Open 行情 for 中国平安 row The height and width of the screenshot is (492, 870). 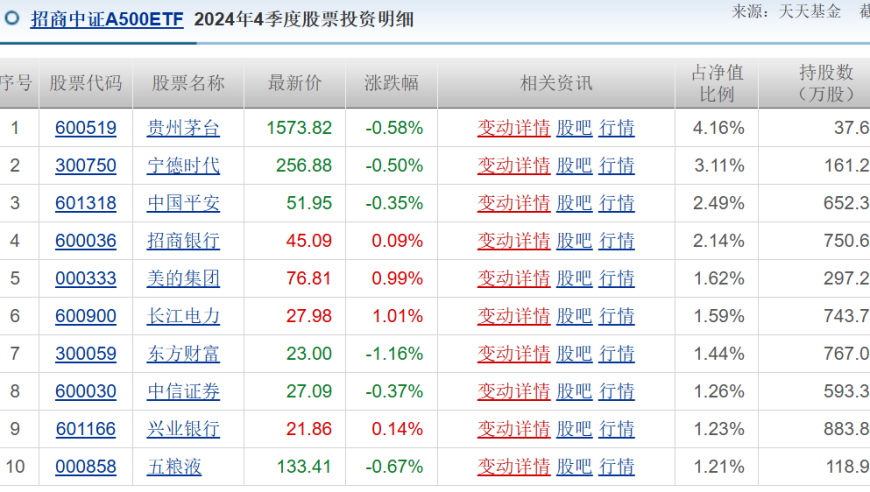pos(616,204)
